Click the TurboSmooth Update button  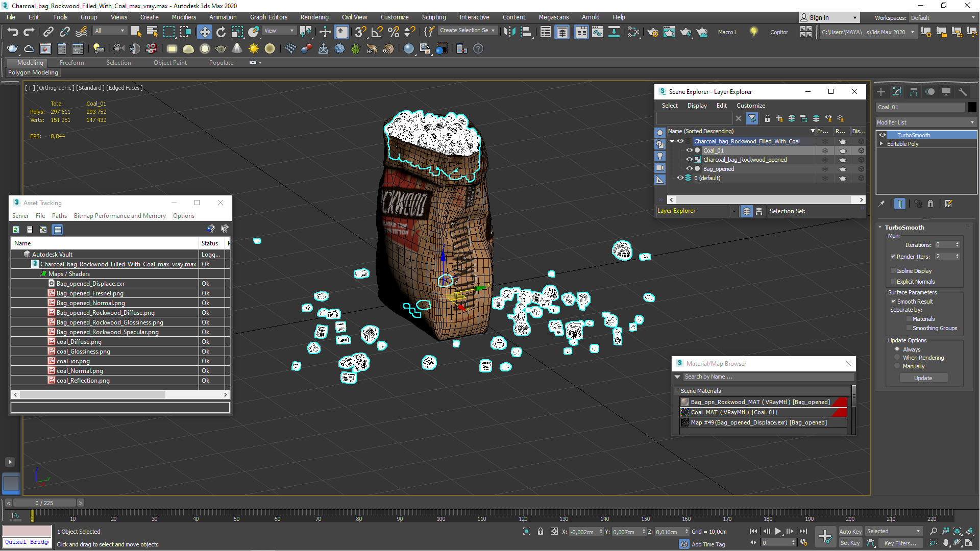pyautogui.click(x=923, y=378)
